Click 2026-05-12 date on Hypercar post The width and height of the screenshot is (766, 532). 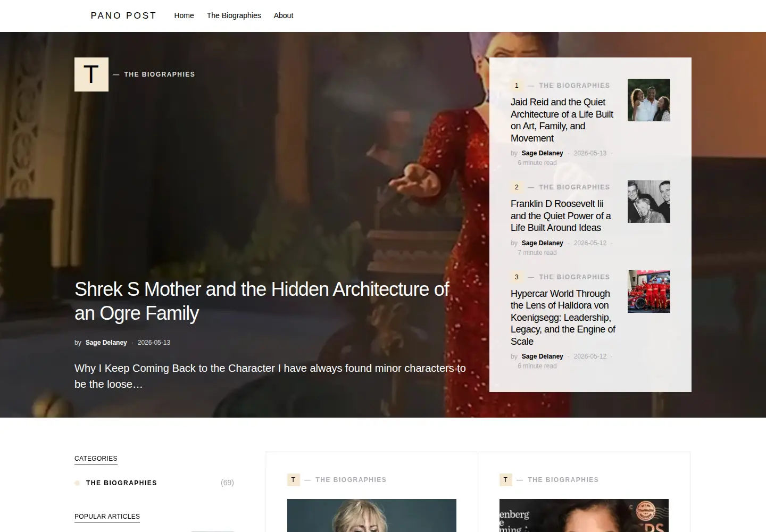pyautogui.click(x=590, y=356)
